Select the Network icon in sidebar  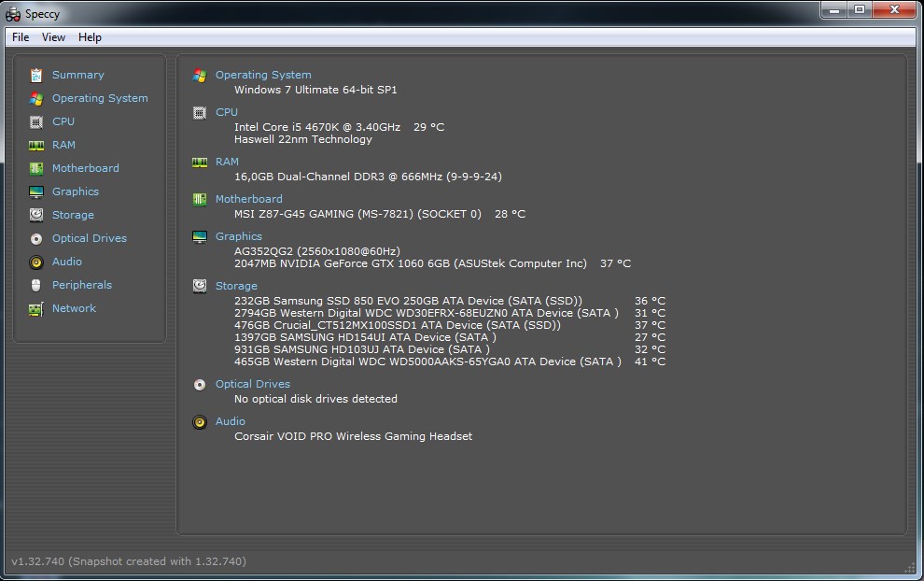(x=36, y=308)
